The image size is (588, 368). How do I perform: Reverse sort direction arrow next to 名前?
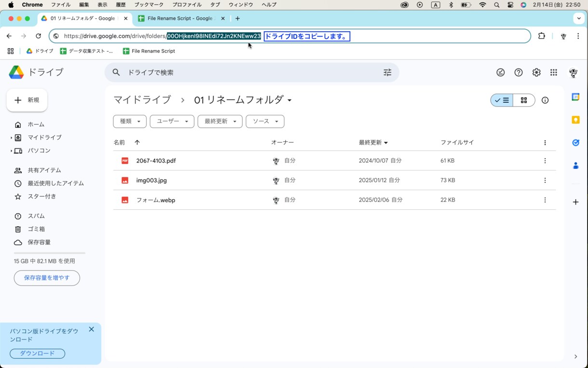point(137,142)
